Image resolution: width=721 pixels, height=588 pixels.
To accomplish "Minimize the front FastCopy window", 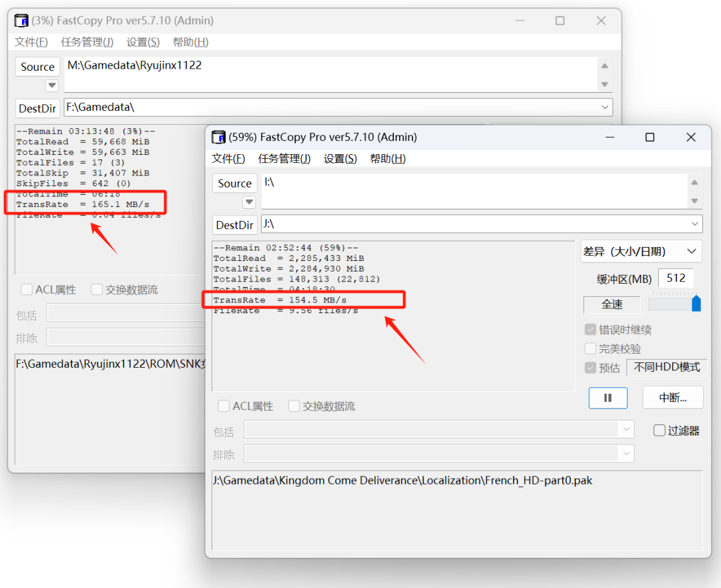I will tap(610, 137).
